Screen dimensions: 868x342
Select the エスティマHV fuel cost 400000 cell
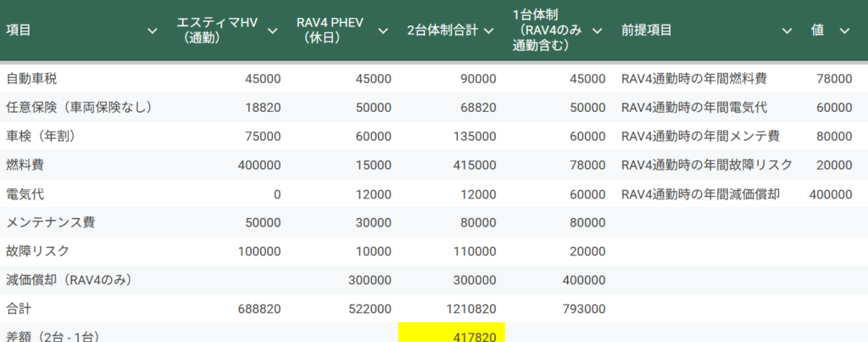pyautogui.click(x=262, y=165)
